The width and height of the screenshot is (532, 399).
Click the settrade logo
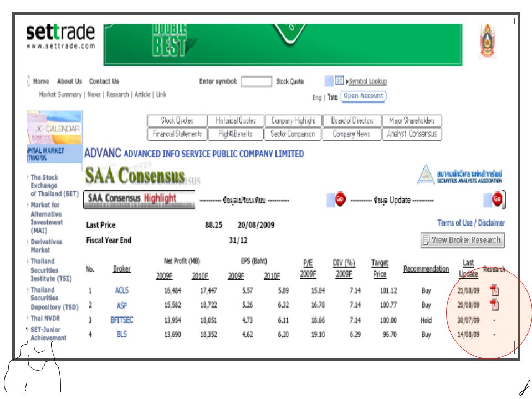point(61,37)
